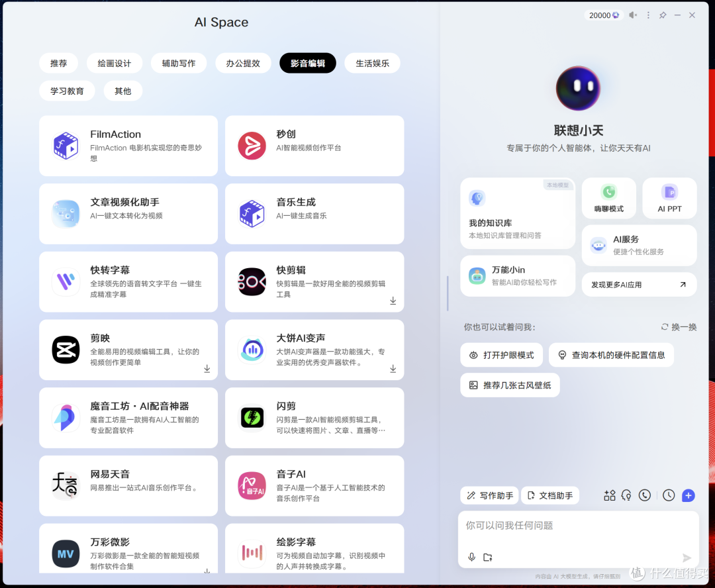Mute sound using the speaker icon
This screenshot has height=588, width=715.
point(633,15)
